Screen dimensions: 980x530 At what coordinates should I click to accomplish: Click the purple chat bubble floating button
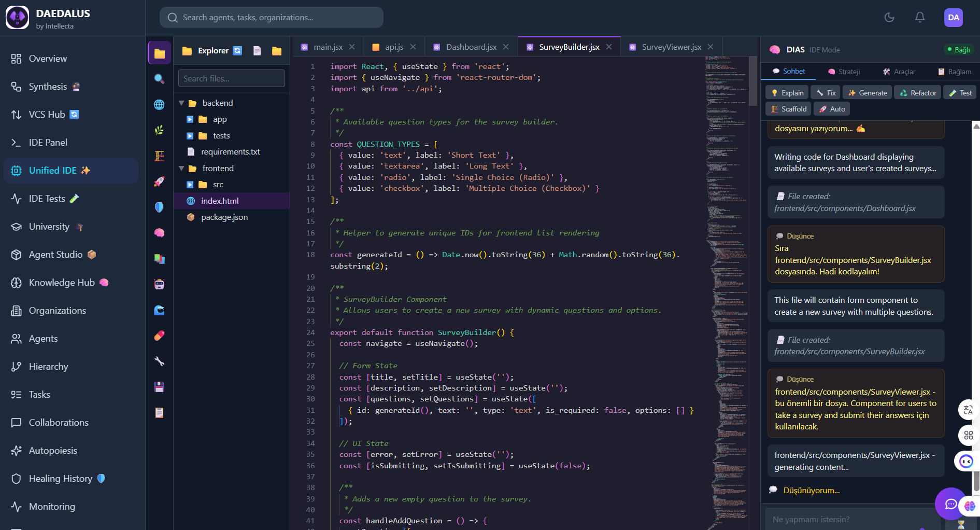pyautogui.click(x=950, y=504)
